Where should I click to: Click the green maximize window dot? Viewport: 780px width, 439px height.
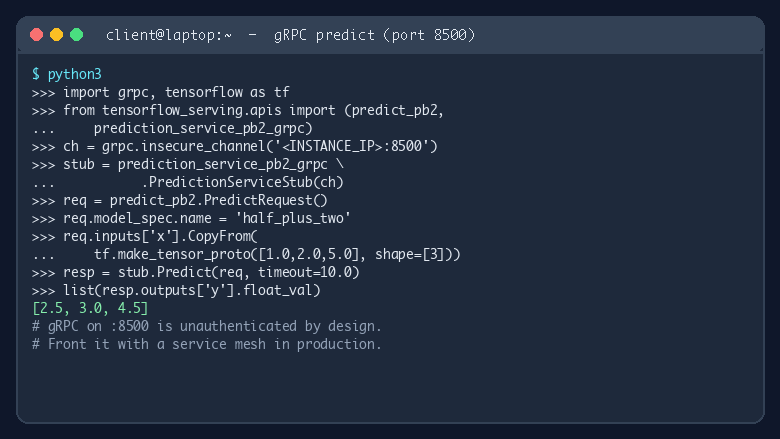click(77, 35)
